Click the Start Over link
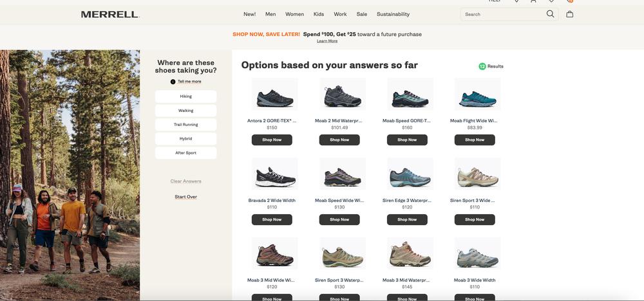 click(185, 197)
